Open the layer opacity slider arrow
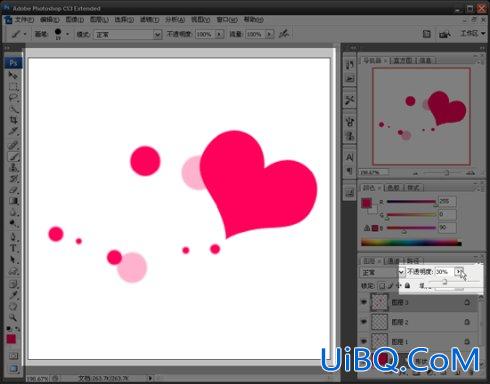Screen dimensions: 490x384 click(459, 272)
